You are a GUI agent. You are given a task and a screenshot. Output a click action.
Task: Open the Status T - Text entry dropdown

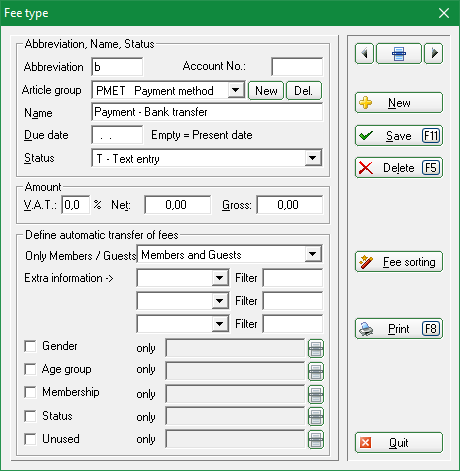click(x=313, y=158)
